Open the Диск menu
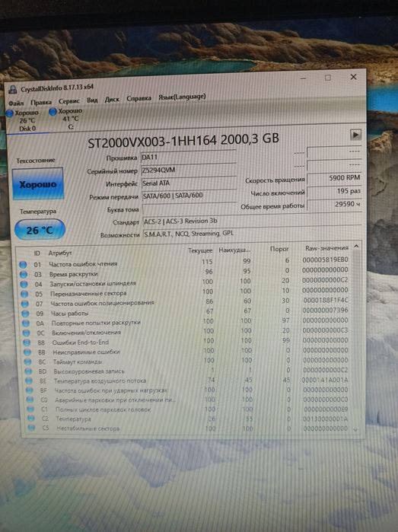398x532 pixels. click(112, 100)
